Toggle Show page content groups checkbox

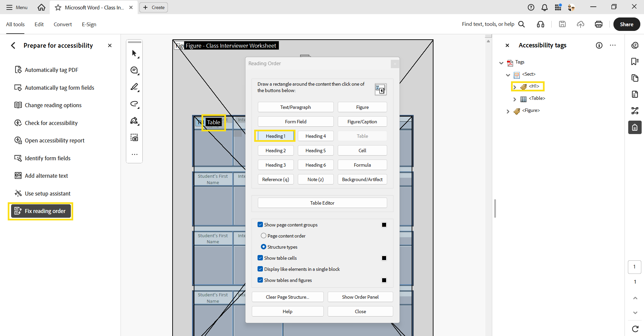260,224
